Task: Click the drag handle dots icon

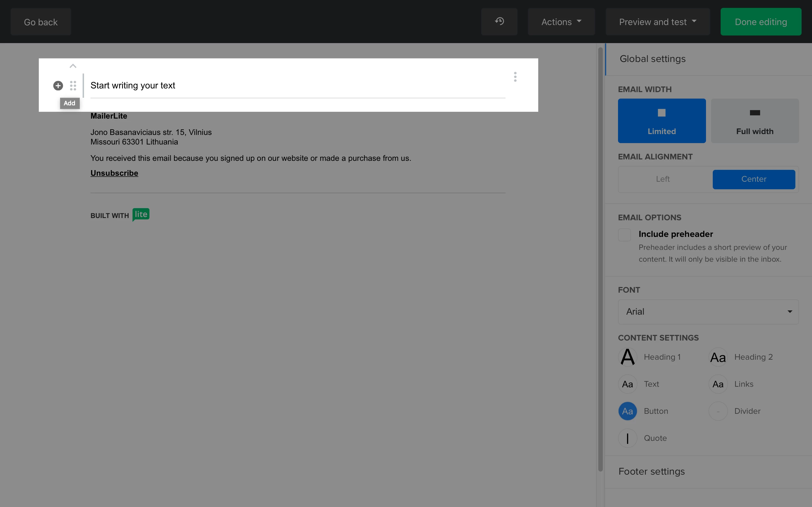Action: [73, 86]
